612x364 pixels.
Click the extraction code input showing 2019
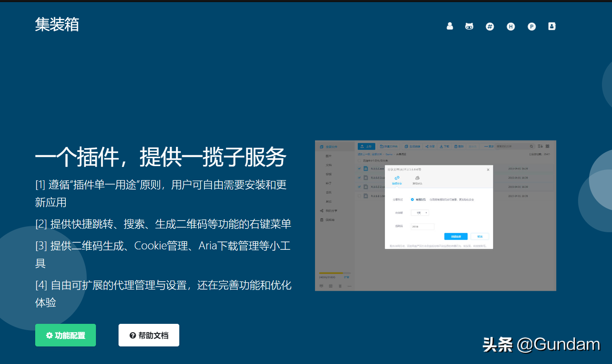click(422, 226)
